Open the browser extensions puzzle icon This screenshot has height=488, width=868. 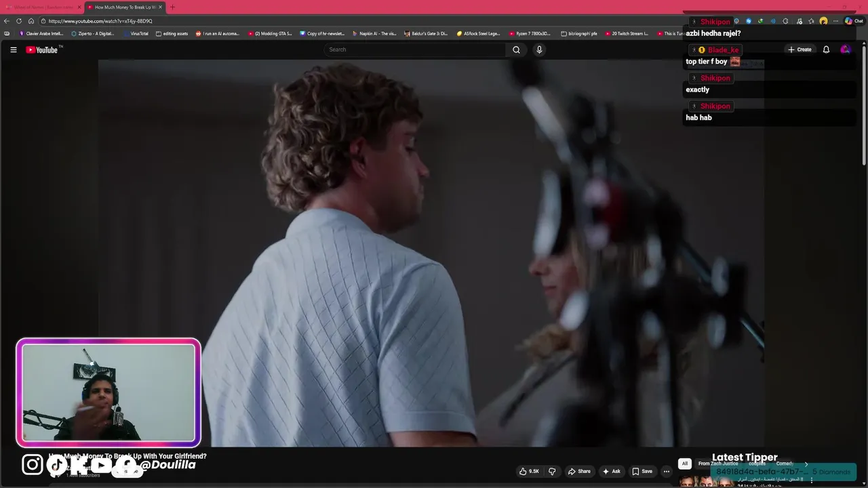point(785,21)
